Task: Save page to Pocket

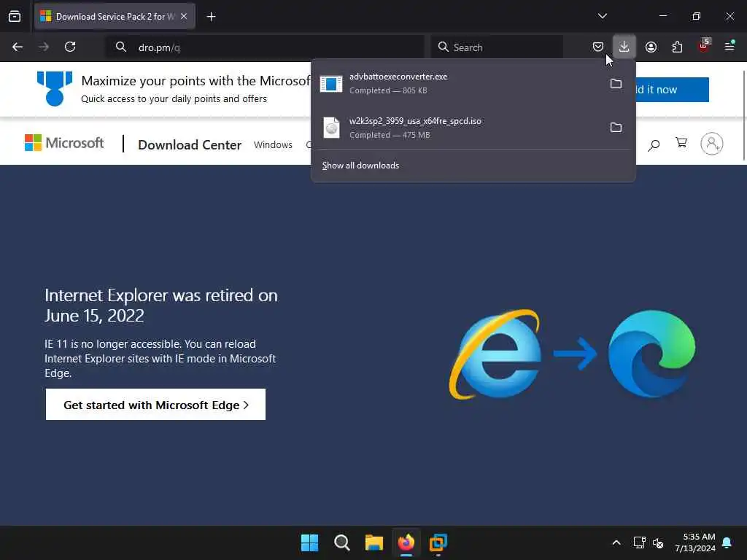Action: [x=598, y=47]
